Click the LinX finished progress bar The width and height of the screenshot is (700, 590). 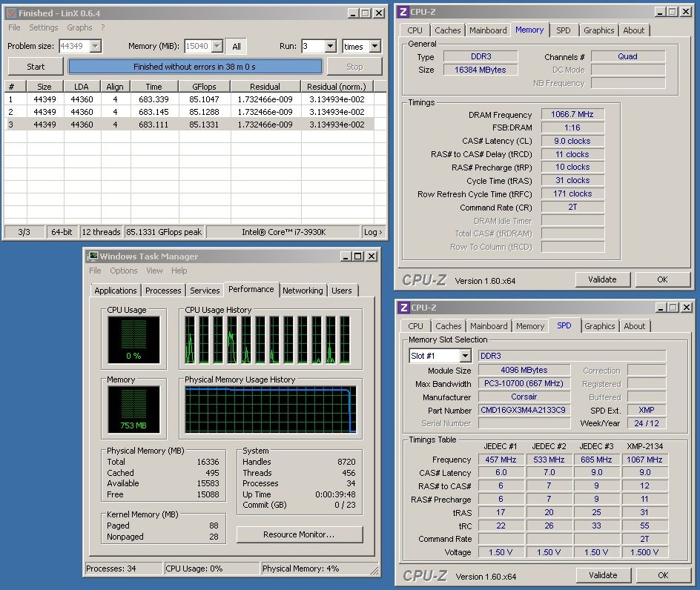(x=195, y=67)
